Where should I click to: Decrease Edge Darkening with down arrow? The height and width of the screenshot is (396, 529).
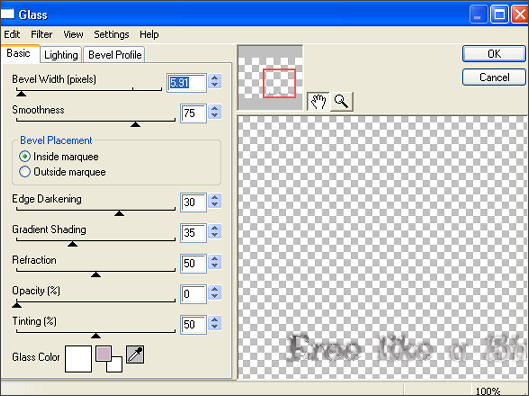[215, 204]
